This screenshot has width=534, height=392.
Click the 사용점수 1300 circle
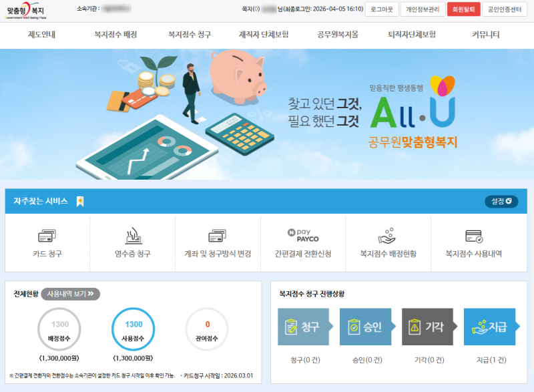[133, 329]
